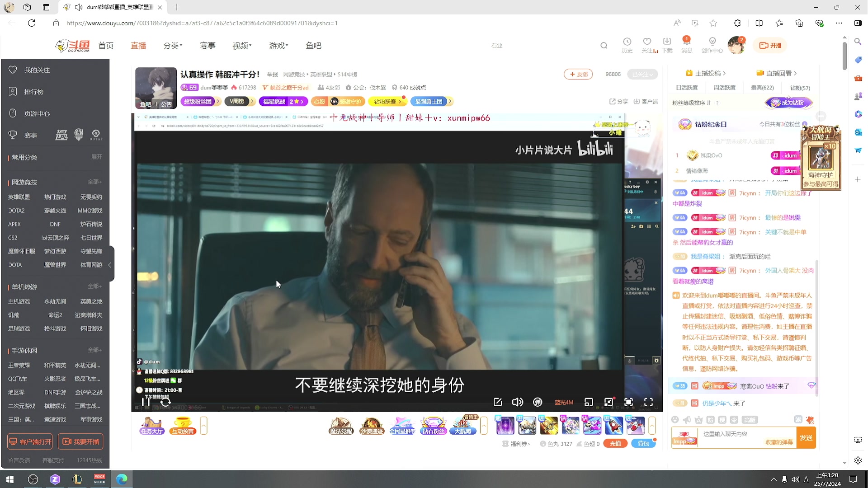Screen dimensions: 868x488
Task: Toggle chat 滤 filter icon
Action: pos(798,420)
